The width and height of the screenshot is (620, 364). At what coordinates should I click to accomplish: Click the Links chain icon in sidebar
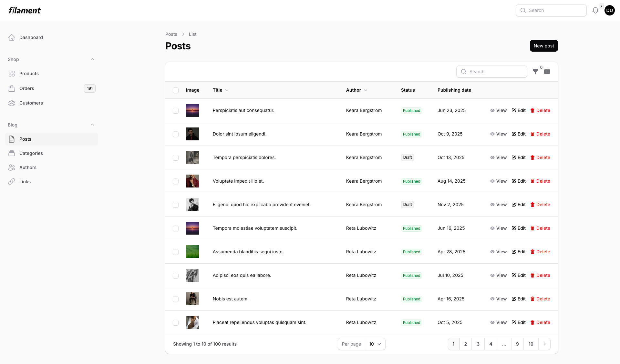pos(12,181)
